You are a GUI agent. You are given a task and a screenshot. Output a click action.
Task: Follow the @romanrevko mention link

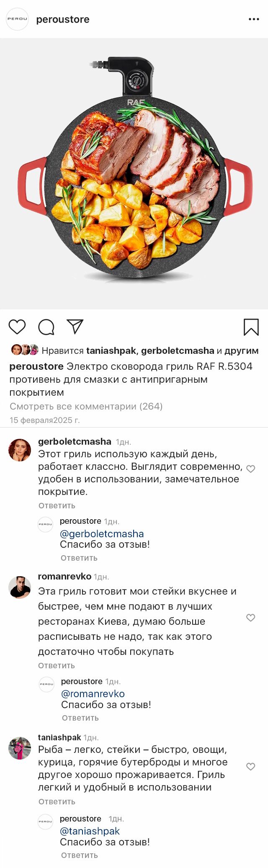click(93, 693)
